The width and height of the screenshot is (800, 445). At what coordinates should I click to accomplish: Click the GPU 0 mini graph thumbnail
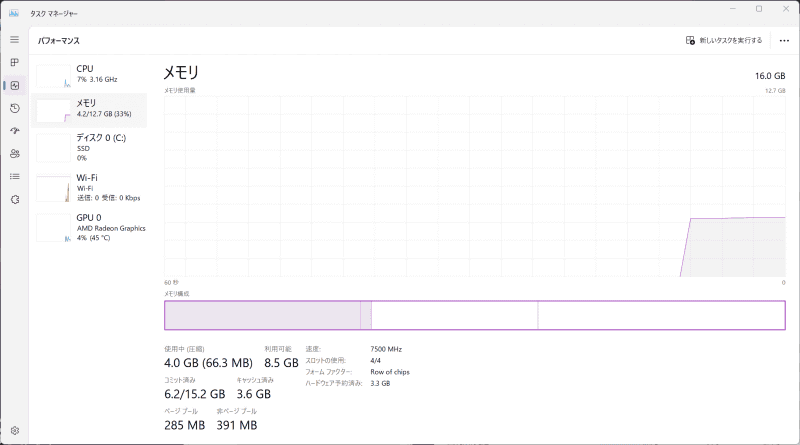(54, 228)
